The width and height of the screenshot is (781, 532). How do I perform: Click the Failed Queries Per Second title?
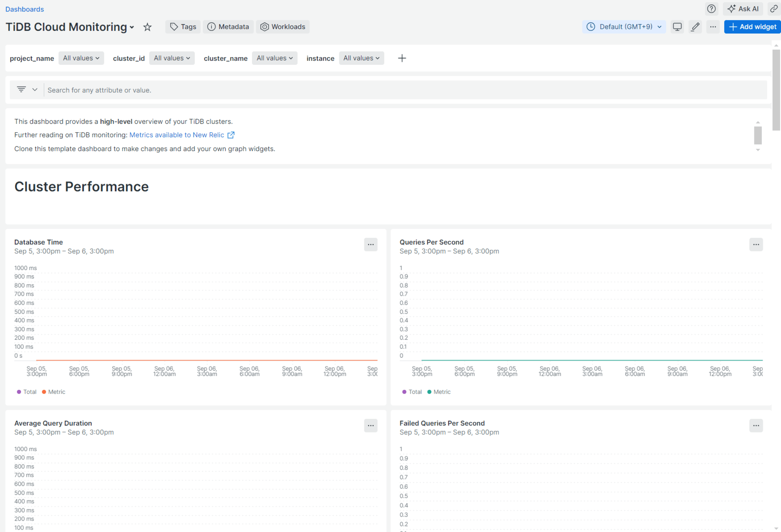pos(442,423)
